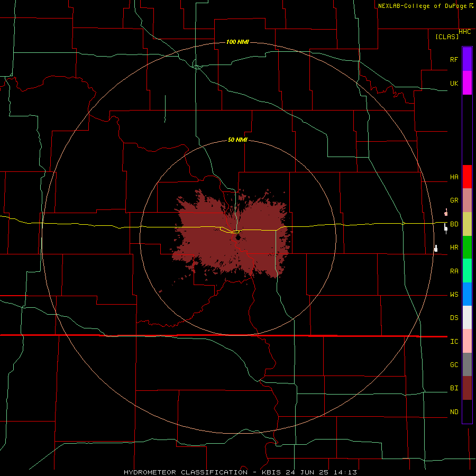Click the 'HA' legend label
This screenshot has height=476, width=476.
point(454,177)
